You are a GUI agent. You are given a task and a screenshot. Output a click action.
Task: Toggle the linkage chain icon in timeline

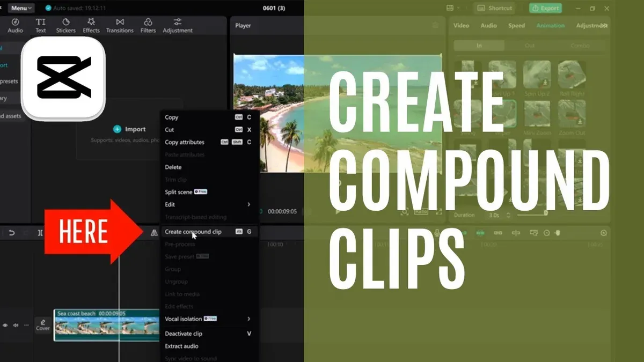tap(498, 233)
